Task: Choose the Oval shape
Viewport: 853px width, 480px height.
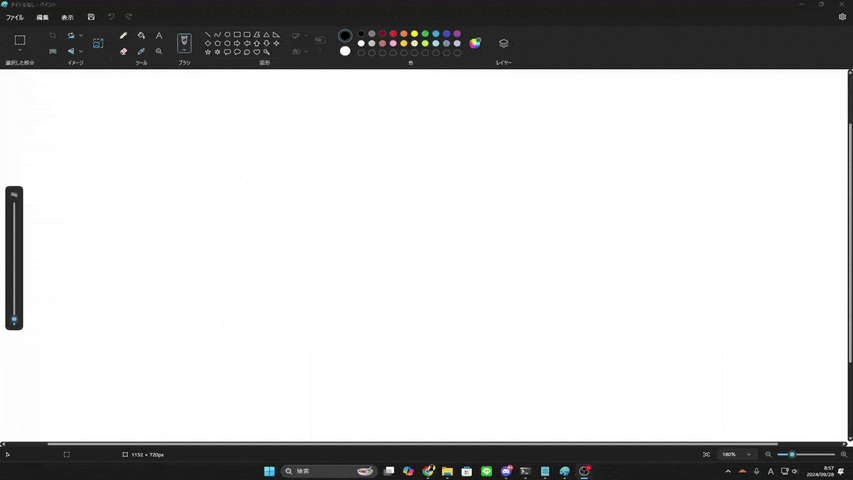Action: point(227,34)
